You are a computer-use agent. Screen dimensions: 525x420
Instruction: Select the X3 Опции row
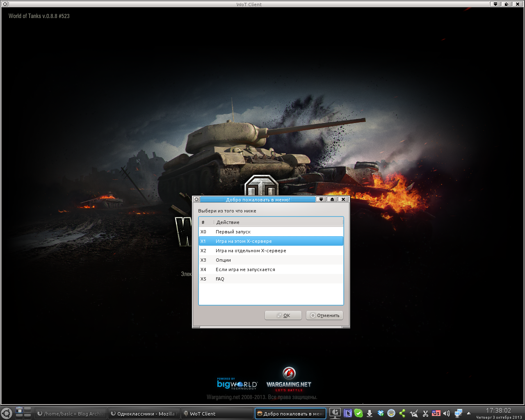click(x=271, y=260)
